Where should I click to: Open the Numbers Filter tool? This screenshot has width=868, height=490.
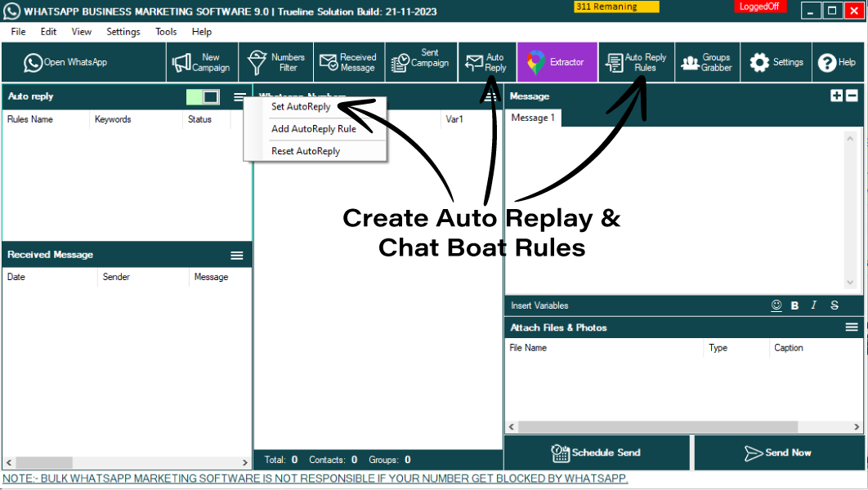pos(275,62)
